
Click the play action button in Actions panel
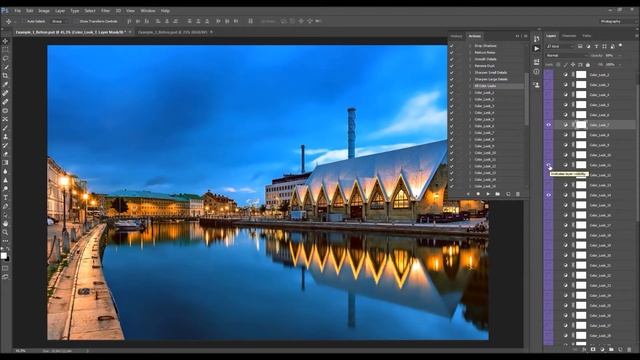(x=488, y=194)
